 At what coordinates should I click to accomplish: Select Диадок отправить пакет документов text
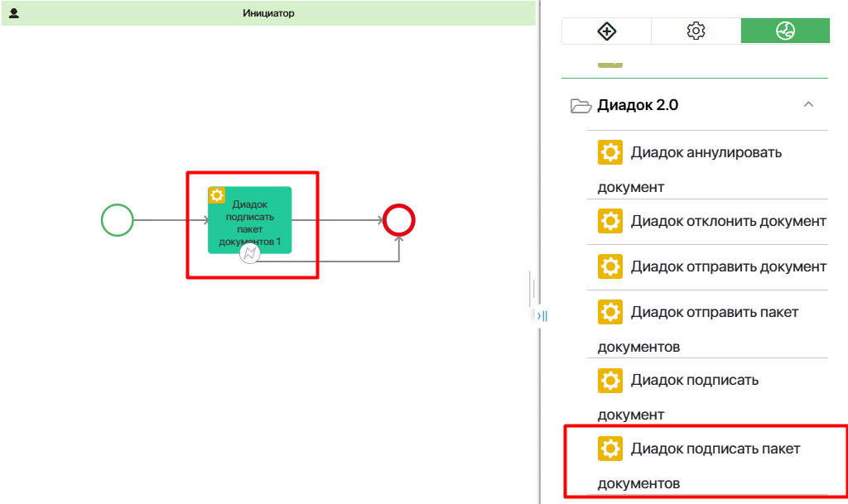697,329
